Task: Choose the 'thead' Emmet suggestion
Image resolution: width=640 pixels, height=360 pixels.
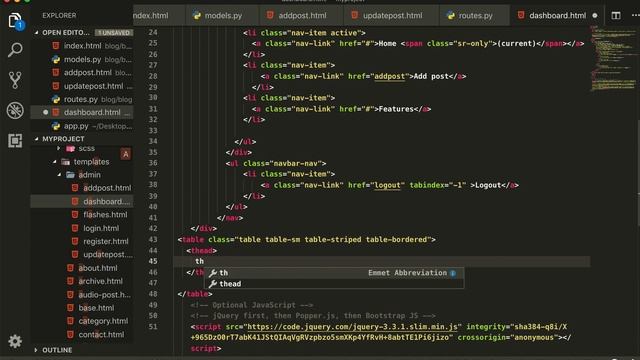Action: point(333,284)
